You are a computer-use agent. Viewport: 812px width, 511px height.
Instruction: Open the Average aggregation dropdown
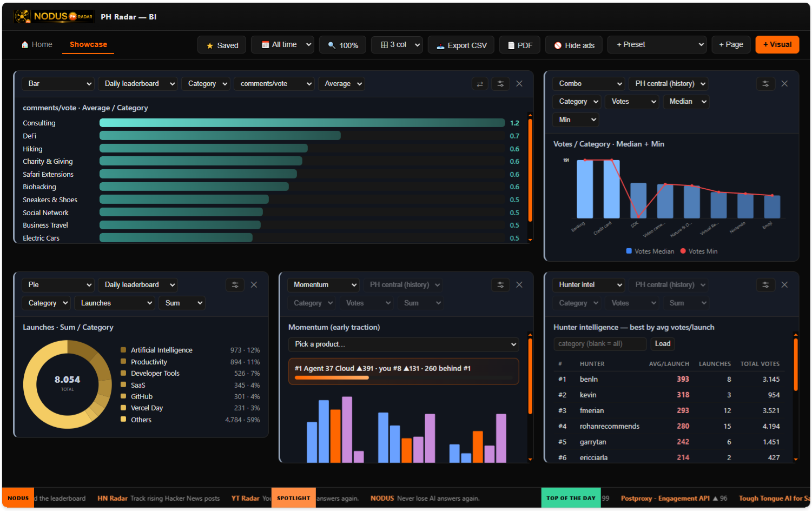coord(341,84)
